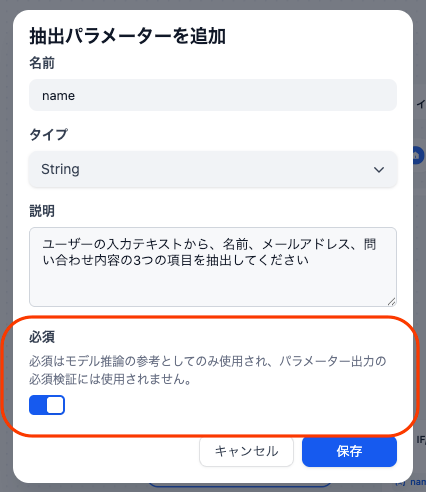
Task: Click the chevron arrow in タイプ dropdown
Action: tap(379, 170)
